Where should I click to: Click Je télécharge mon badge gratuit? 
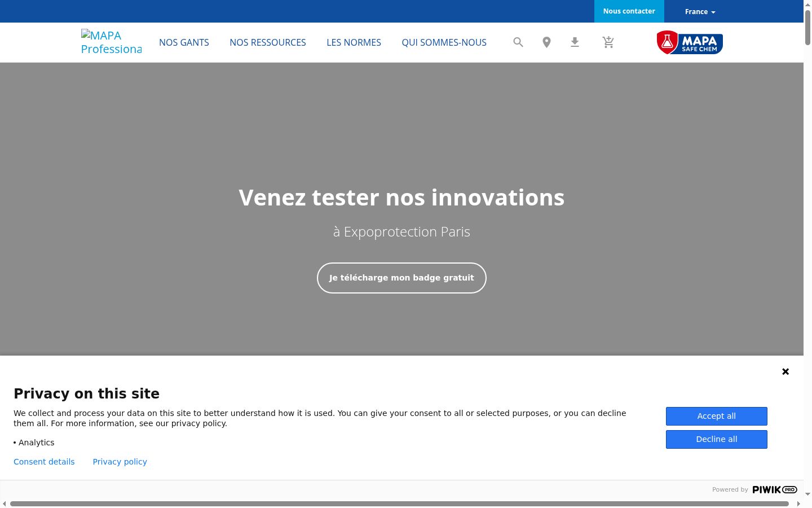click(x=401, y=278)
